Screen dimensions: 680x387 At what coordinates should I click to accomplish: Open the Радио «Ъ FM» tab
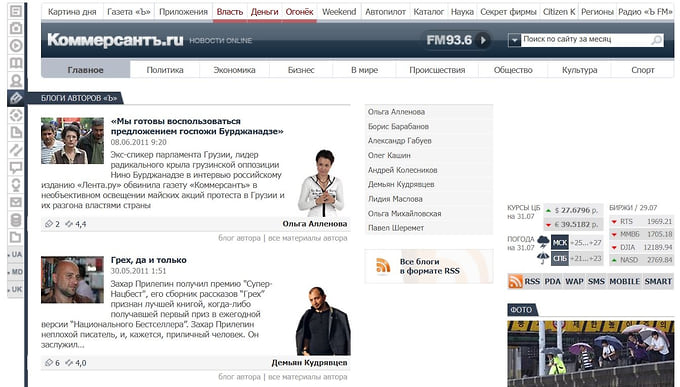point(645,12)
